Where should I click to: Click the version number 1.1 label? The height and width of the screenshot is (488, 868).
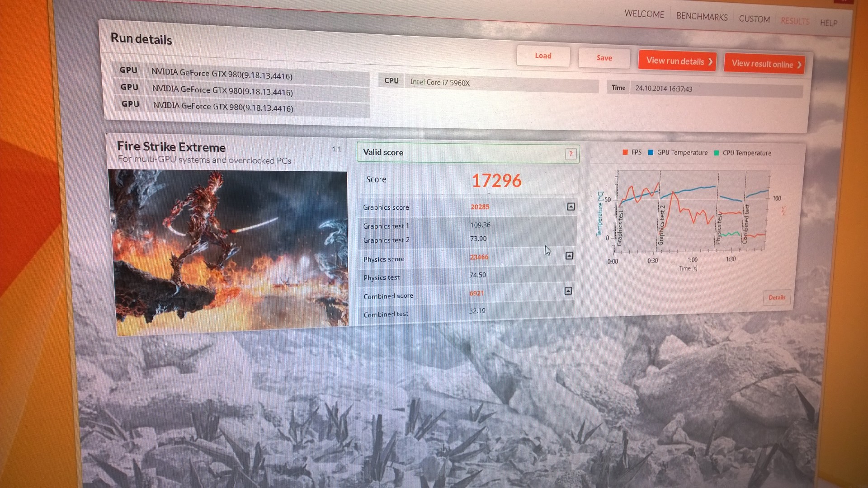(x=336, y=149)
